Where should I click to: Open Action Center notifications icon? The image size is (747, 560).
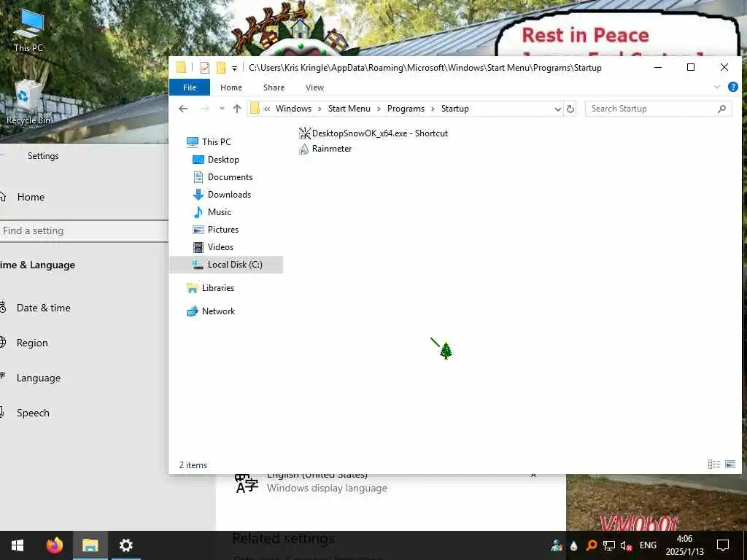coord(723,545)
